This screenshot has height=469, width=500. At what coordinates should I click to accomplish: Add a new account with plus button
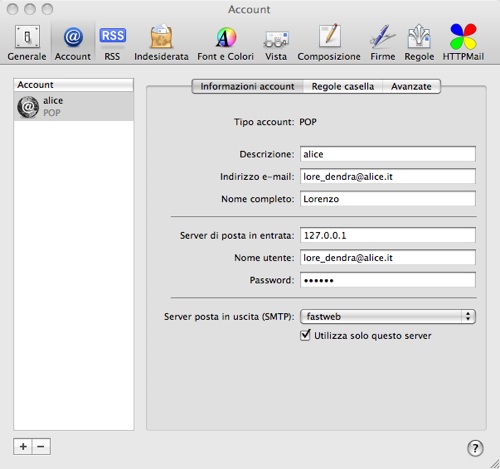(x=23, y=446)
